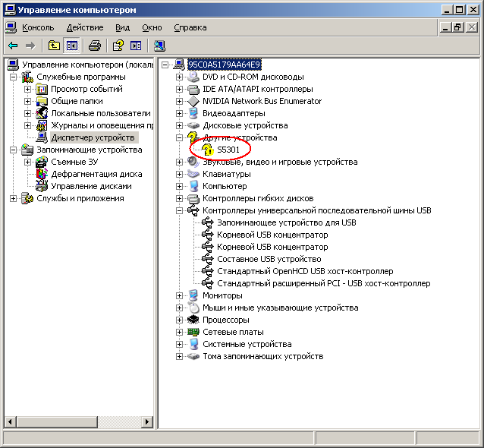Expand Дисковые устройства node

coord(179,125)
